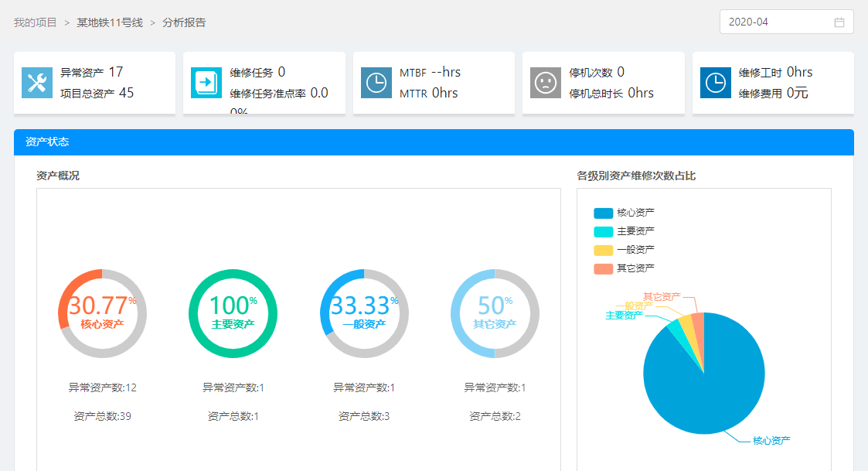
Task: Click the orange 其它资产 legend swatch
Action: pyautogui.click(x=604, y=268)
